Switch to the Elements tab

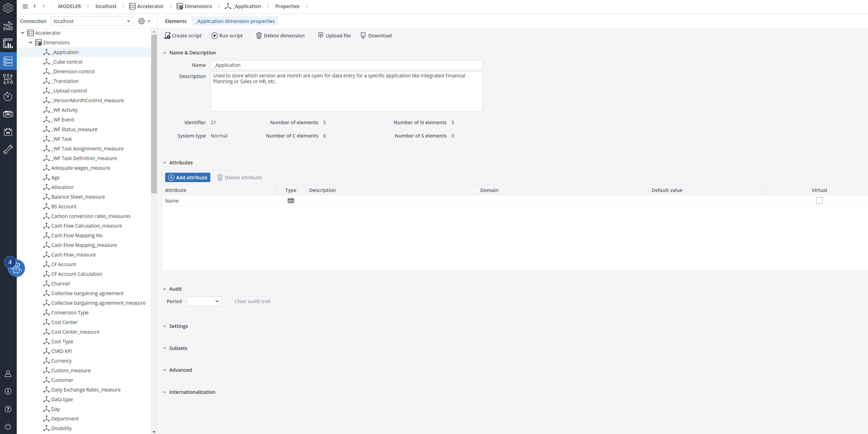pyautogui.click(x=175, y=21)
